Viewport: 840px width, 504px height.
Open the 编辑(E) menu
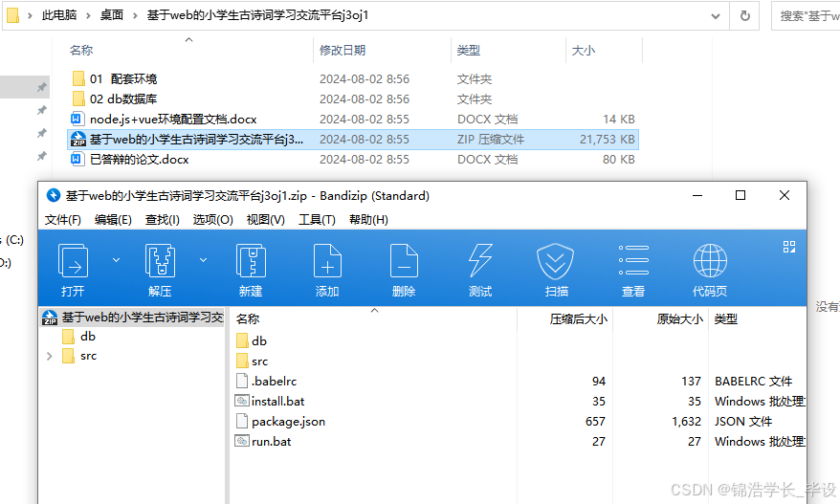tap(113, 220)
